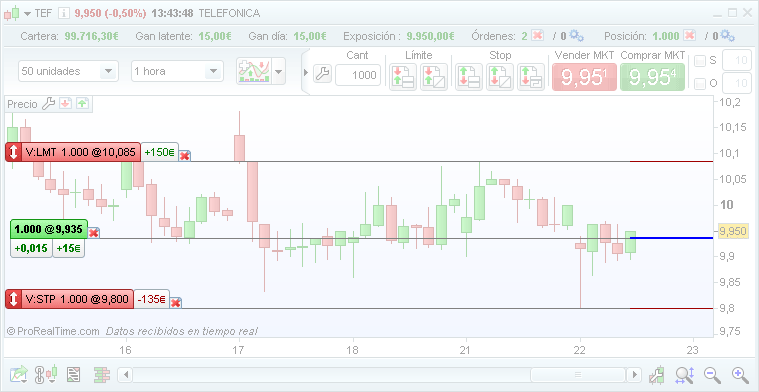Viewport: 759px width, 392px height.
Task: Click the Cant quantity field showing 1000
Action: pyautogui.click(x=358, y=75)
